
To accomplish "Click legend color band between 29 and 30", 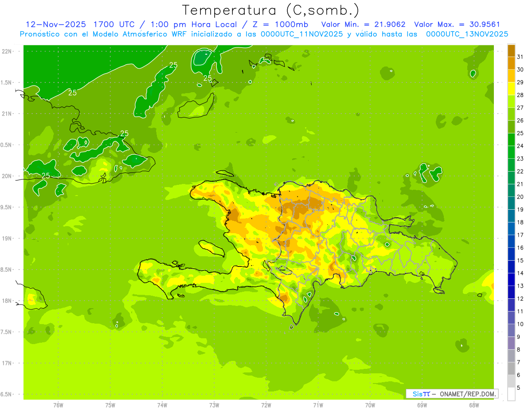I will click(x=511, y=76).
